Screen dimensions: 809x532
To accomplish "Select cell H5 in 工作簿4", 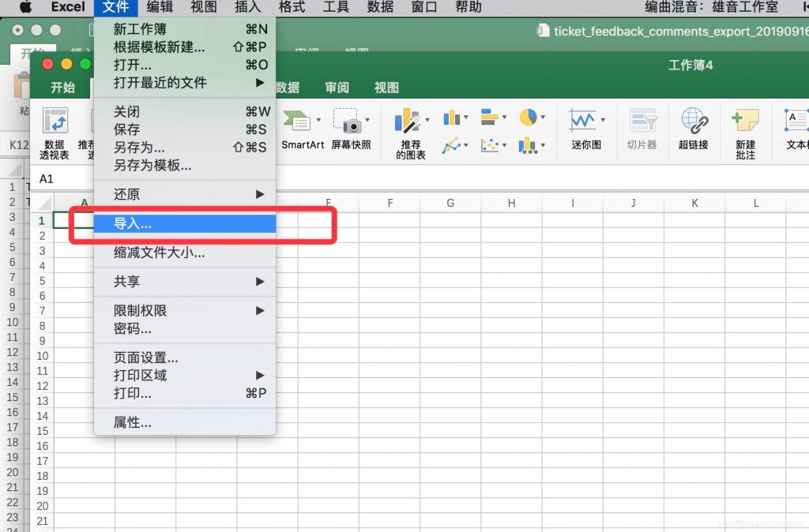I will click(x=511, y=281).
